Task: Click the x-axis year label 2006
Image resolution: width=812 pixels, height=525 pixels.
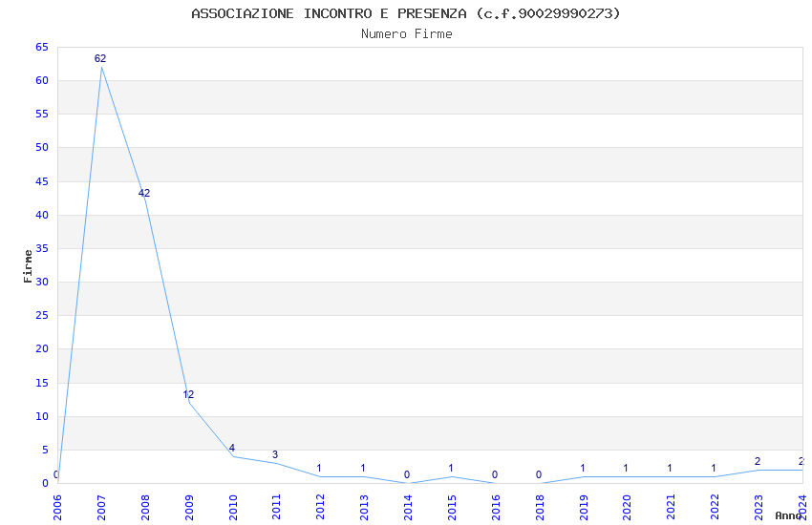Action: click(x=57, y=508)
